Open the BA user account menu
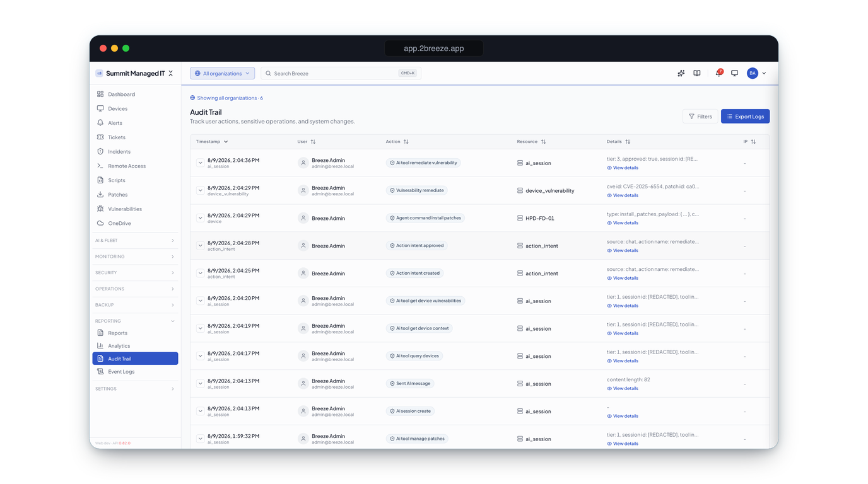Viewport: 868px width, 484px height. pos(756,73)
